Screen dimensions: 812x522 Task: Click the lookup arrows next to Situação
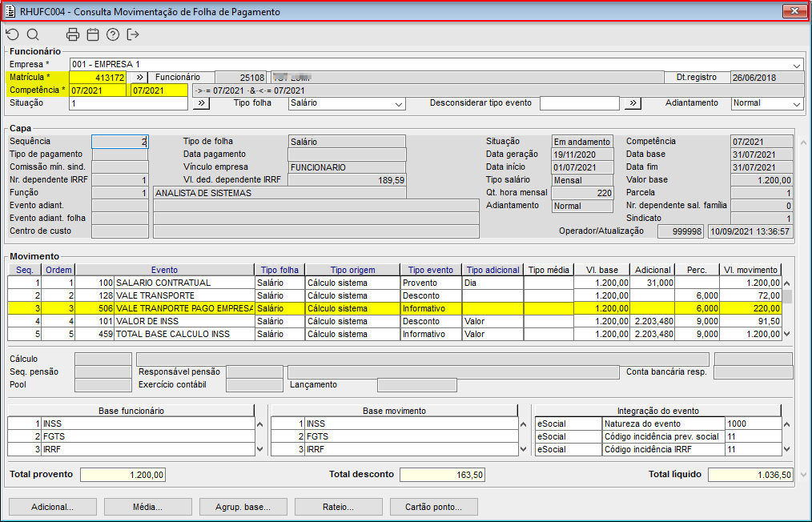pos(201,103)
